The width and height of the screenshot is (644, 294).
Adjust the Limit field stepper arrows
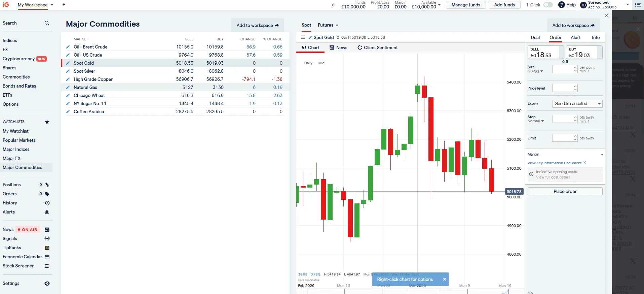click(575, 138)
